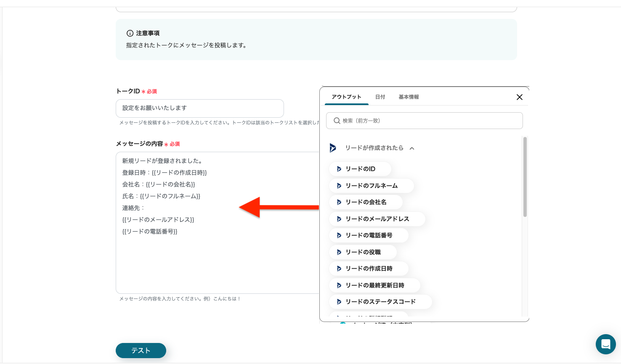Click the icon on the リードのステータスコード chip
This screenshot has height=364, width=621.
(339, 302)
